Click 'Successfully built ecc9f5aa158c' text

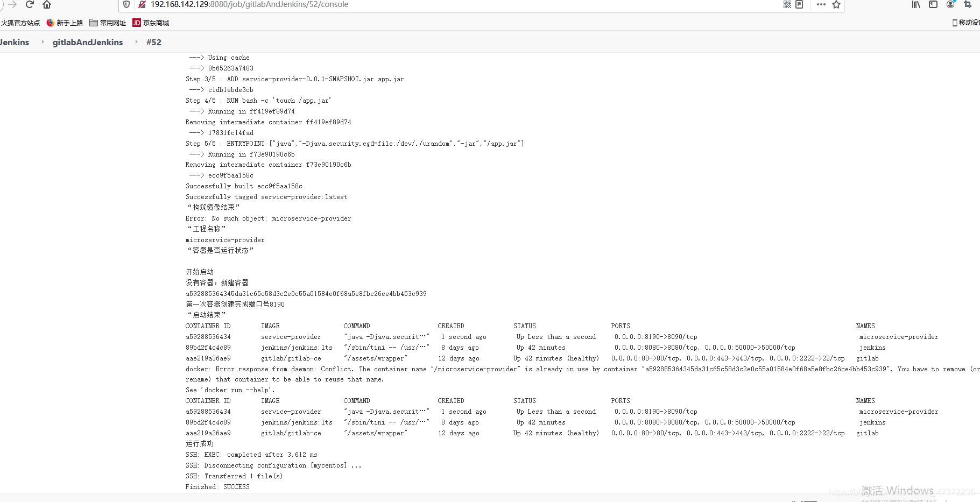pyautogui.click(x=244, y=186)
